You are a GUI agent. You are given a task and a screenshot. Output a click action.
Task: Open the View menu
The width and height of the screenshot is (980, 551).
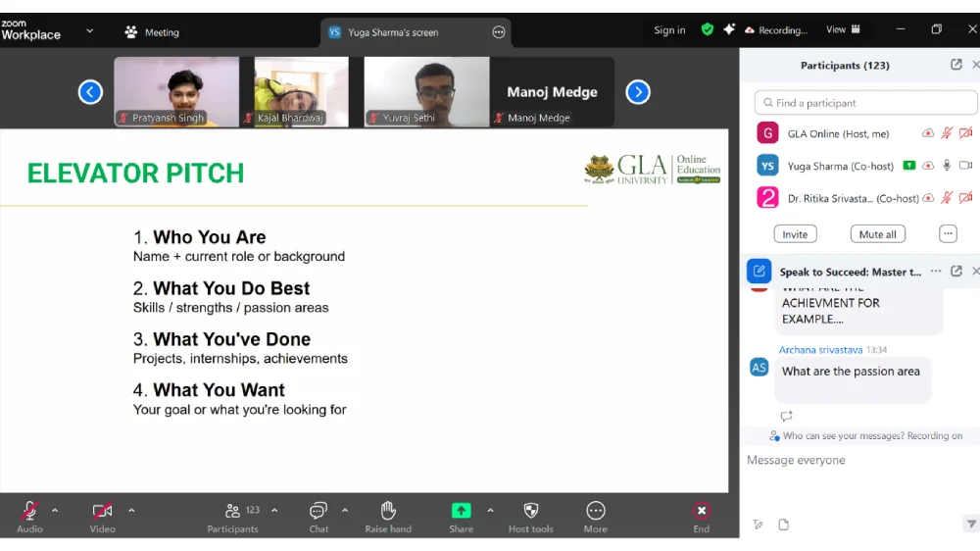[x=842, y=30]
